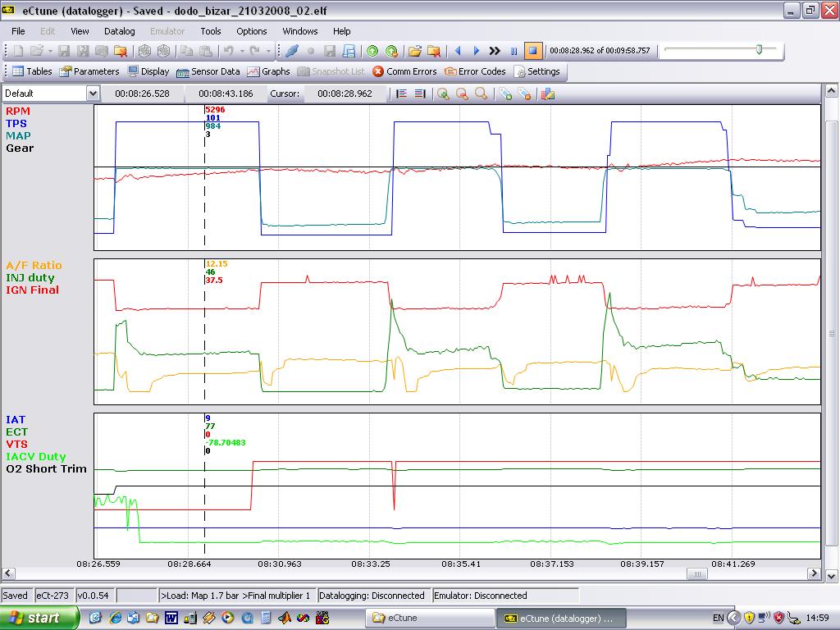Click the EN language indicator in tray
The width and height of the screenshot is (840, 630).
point(718,618)
